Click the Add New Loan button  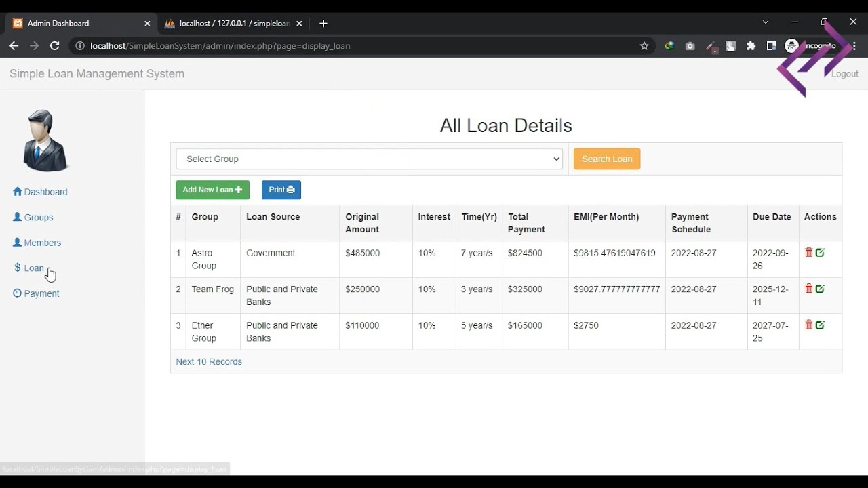(212, 190)
